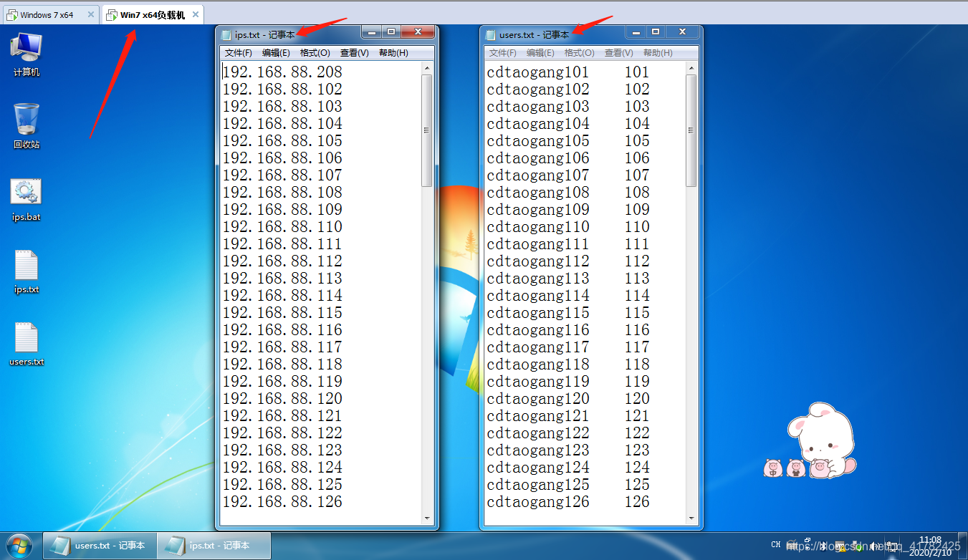Click the username cdtaogang112
Image resolution: width=968 pixels, height=560 pixels.
[x=538, y=261]
